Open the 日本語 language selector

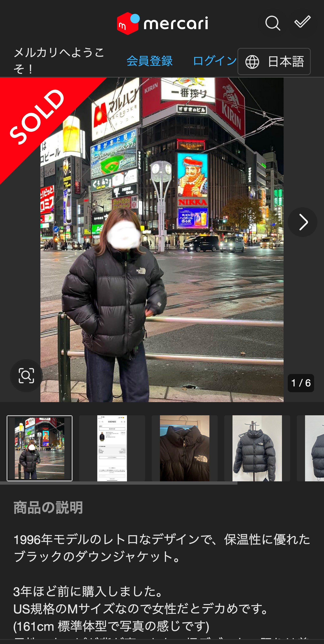point(274,62)
